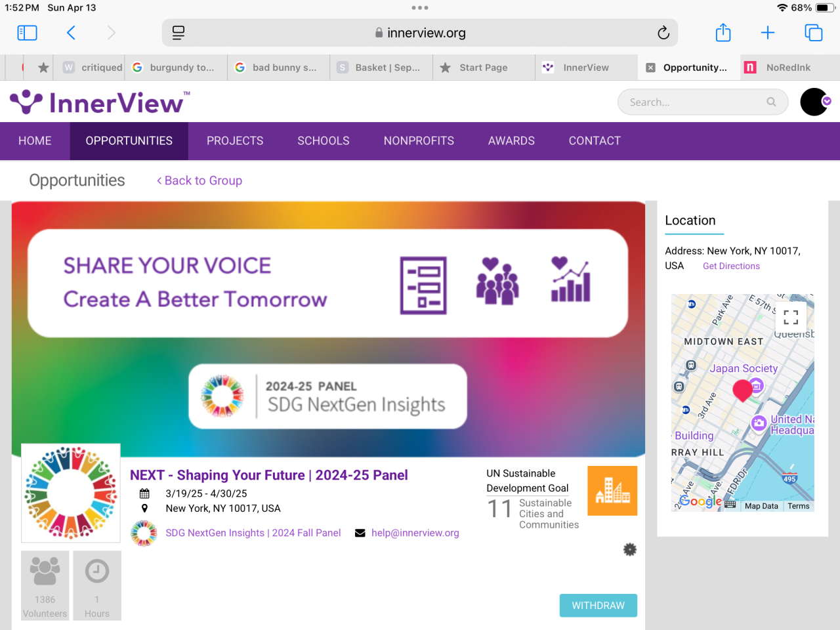
Task: Click the Map Data button
Action: point(761,506)
